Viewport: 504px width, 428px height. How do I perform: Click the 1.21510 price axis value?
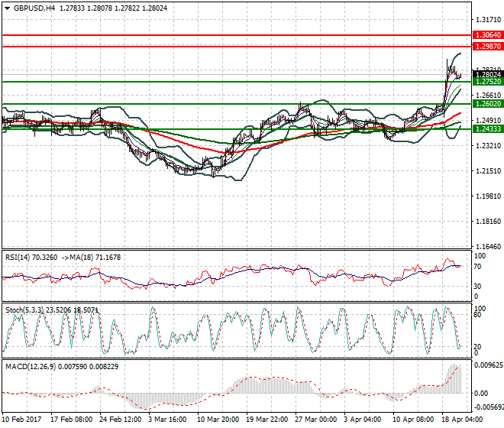coord(488,171)
